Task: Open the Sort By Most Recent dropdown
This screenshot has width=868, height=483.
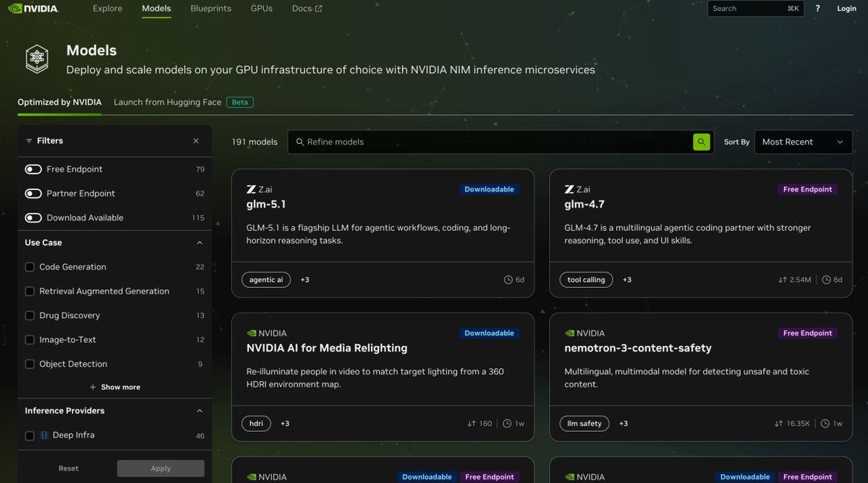Action: pyautogui.click(x=803, y=142)
